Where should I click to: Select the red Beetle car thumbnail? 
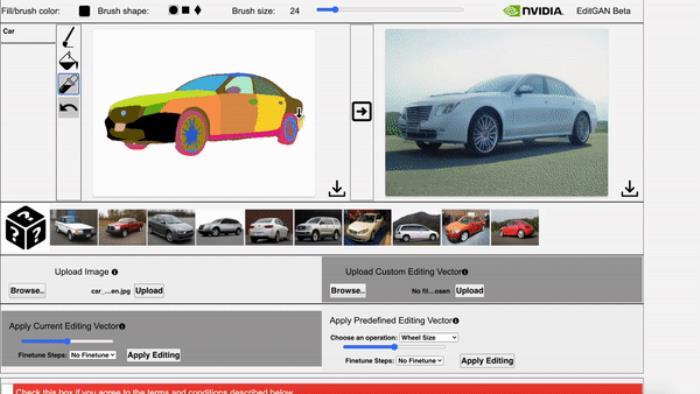point(515,228)
